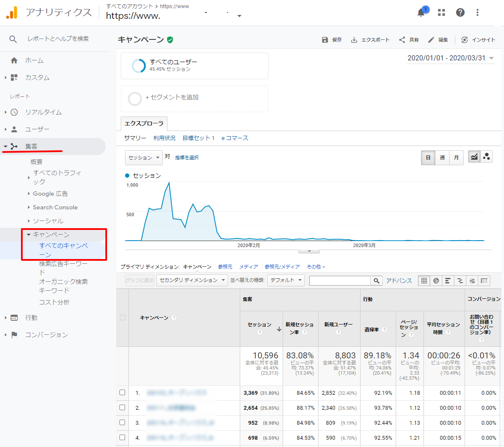Open the 概要 report under 集客
The image size is (504, 447).
pyautogui.click(x=36, y=162)
